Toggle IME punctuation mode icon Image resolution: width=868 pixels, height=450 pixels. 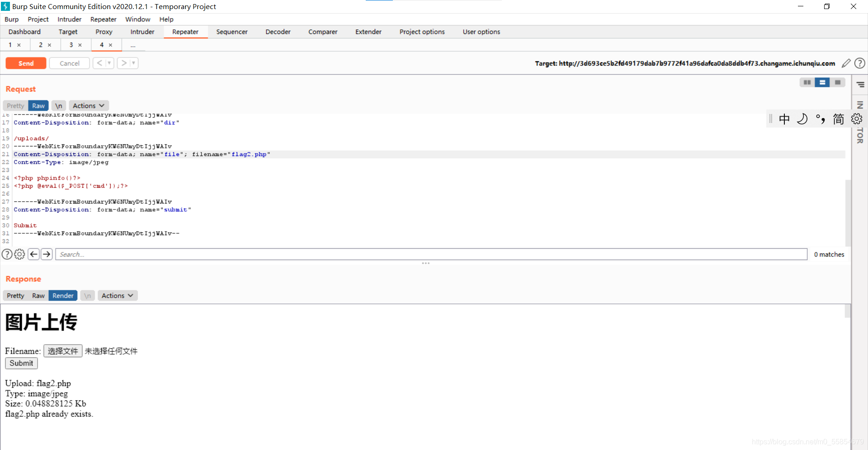tap(821, 119)
